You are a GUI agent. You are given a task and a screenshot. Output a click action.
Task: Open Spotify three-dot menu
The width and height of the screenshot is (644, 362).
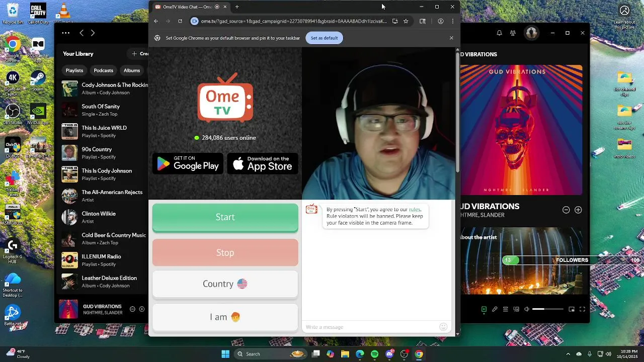66,33
